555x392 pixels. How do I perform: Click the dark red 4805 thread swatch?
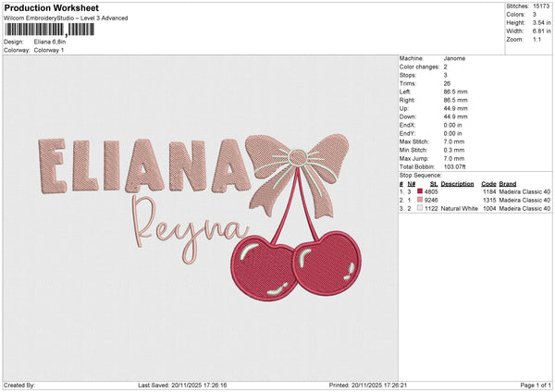pyautogui.click(x=420, y=191)
